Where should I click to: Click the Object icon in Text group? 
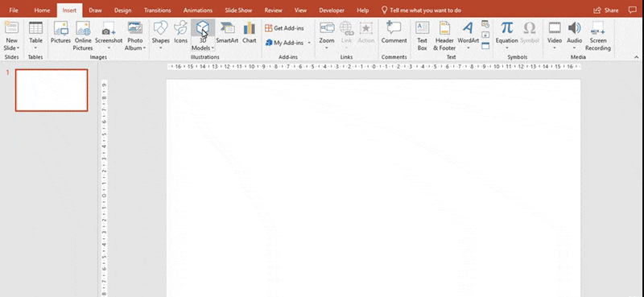[485, 46]
